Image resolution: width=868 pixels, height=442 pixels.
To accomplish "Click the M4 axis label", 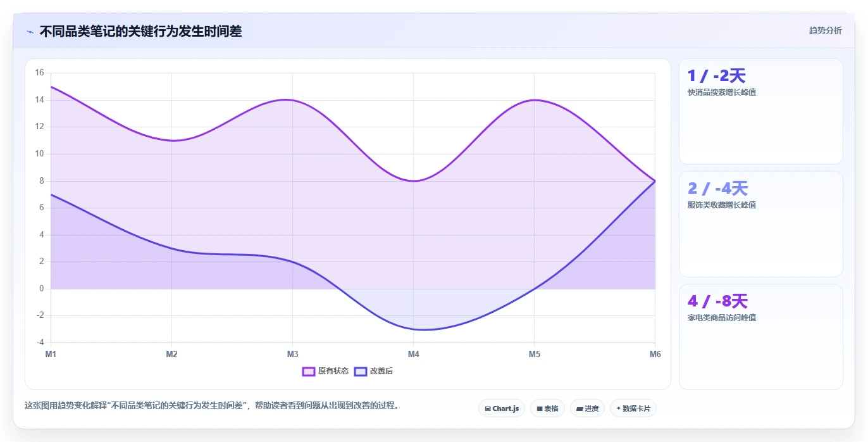I will point(413,354).
